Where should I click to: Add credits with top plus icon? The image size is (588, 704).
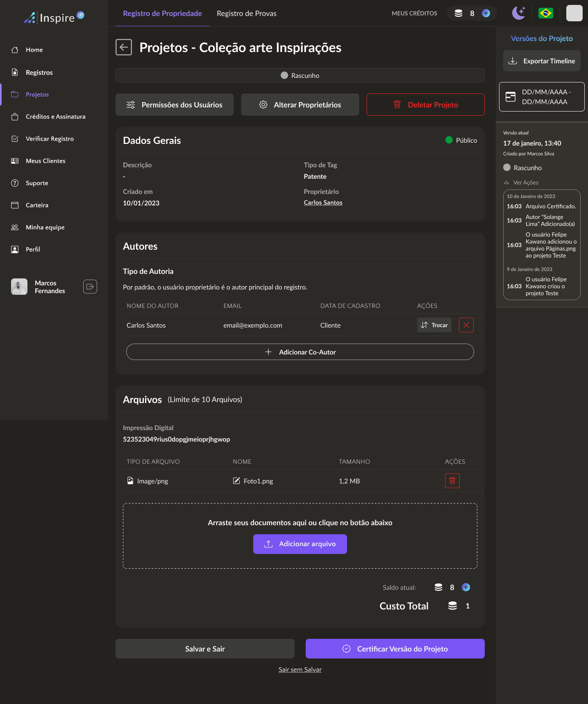[486, 13]
